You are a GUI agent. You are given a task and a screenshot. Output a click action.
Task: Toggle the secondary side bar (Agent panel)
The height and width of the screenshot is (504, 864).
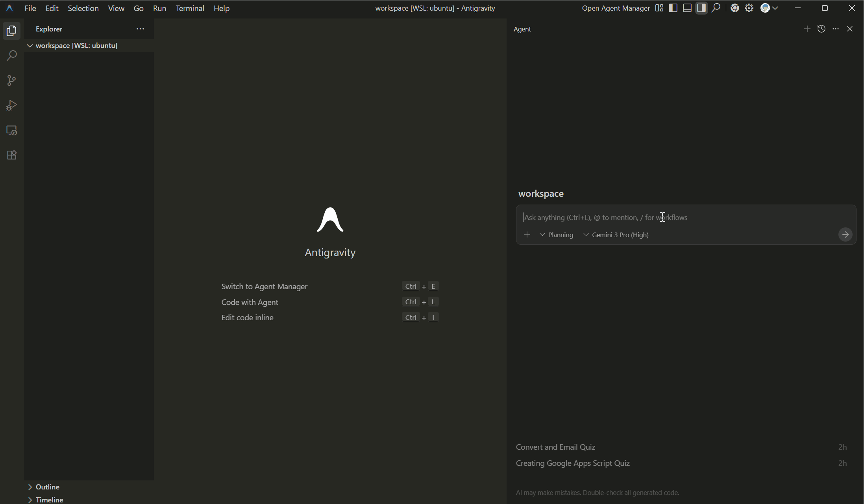(x=701, y=8)
